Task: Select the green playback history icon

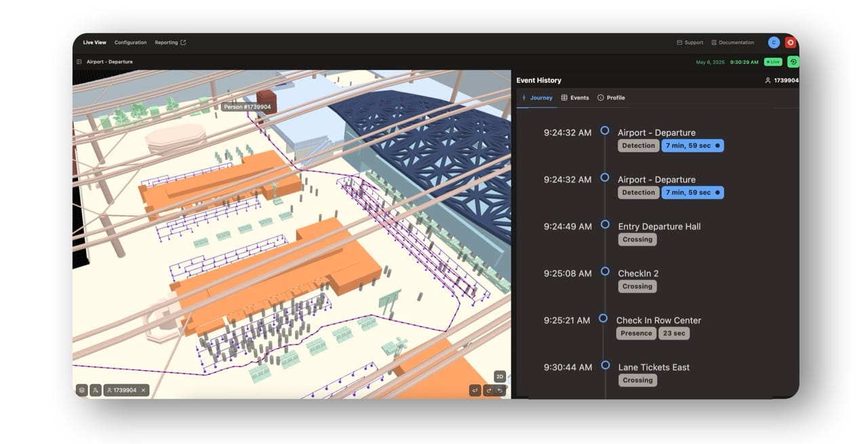Action: coord(793,61)
